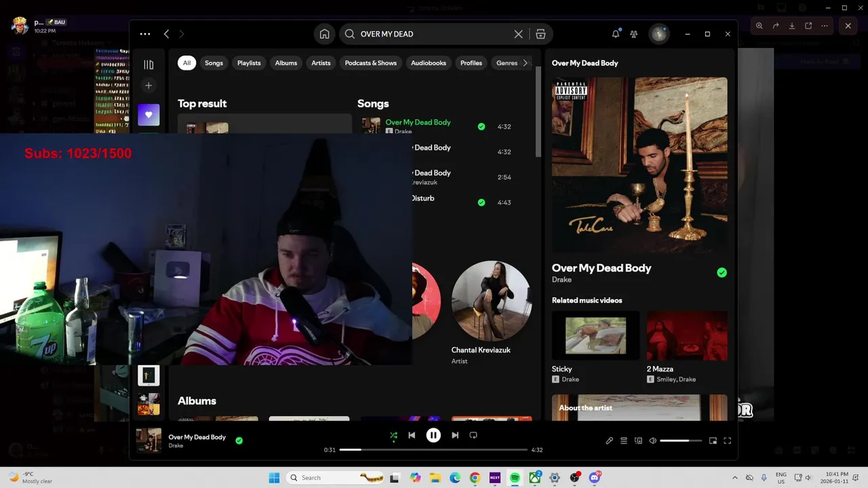868x488 pixels.
Task: Open the Windows Start menu
Action: point(274,478)
